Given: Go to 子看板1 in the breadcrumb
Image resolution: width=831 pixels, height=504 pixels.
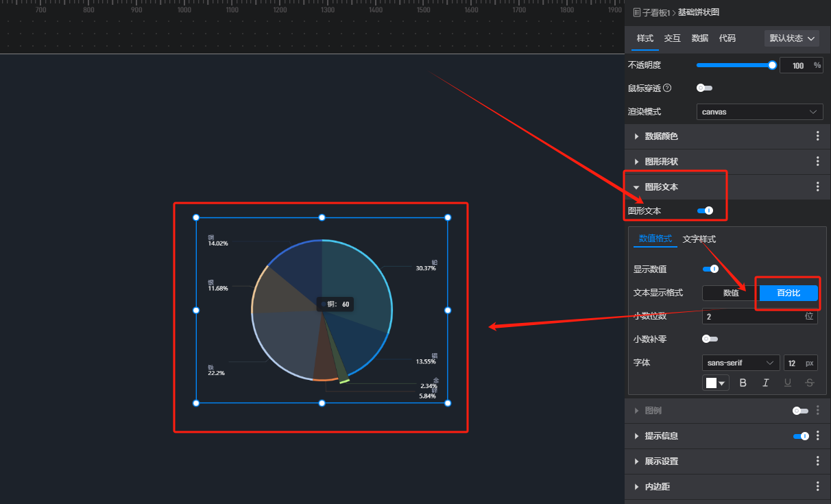Looking at the screenshot, I should pos(658,12).
